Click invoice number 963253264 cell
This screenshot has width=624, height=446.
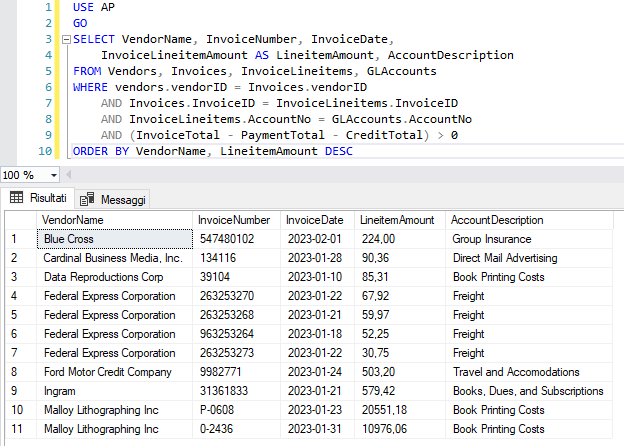pyautogui.click(x=237, y=334)
